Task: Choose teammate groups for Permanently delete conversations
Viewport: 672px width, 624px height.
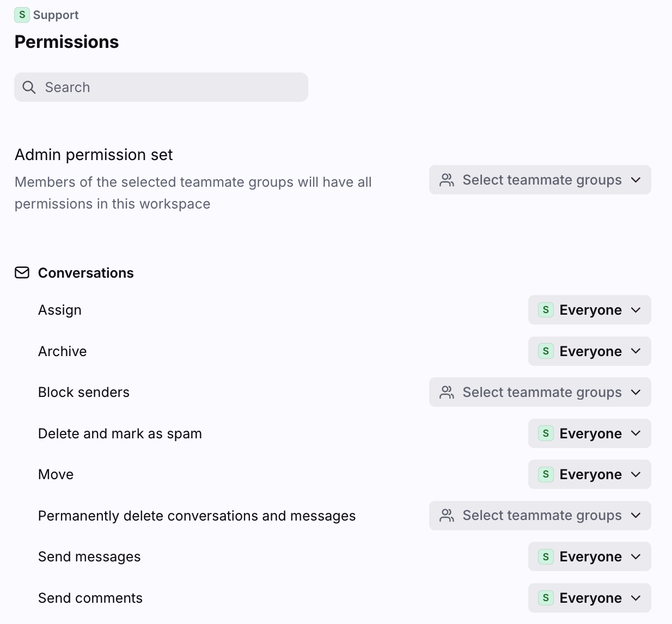Action: click(540, 516)
